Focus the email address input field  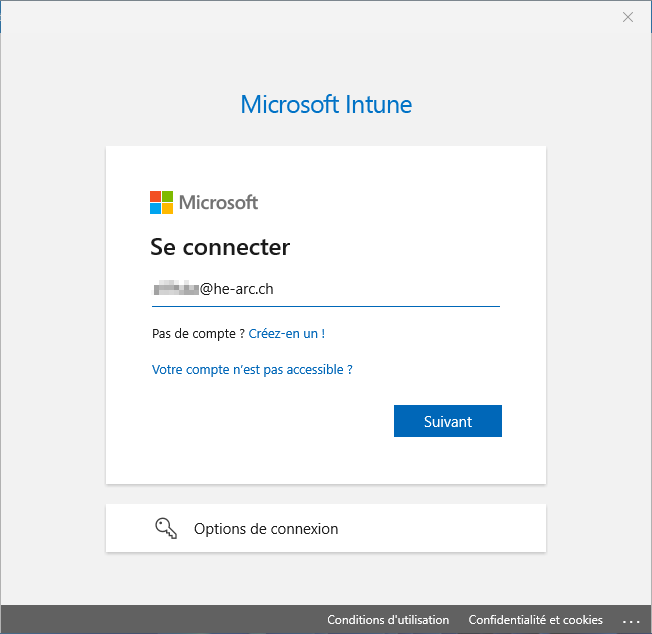tap(326, 289)
